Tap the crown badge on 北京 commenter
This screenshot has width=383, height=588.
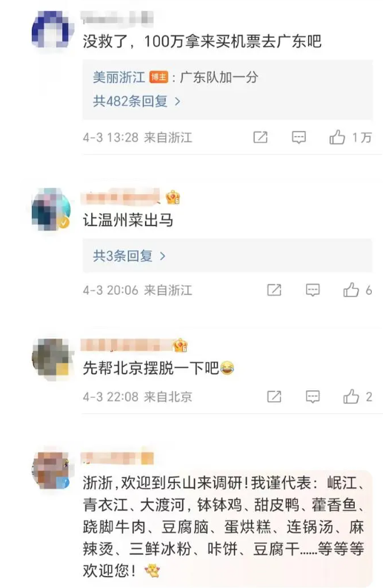tap(180, 345)
